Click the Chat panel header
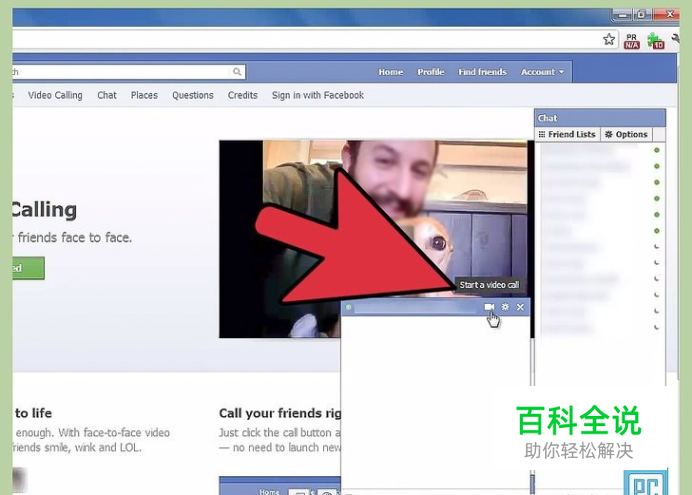The image size is (692, 495). 600,118
